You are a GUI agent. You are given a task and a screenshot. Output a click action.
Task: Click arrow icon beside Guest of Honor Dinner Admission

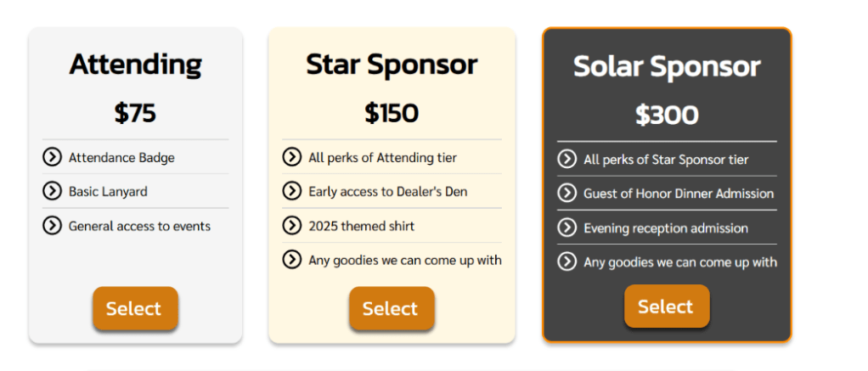coord(566,194)
